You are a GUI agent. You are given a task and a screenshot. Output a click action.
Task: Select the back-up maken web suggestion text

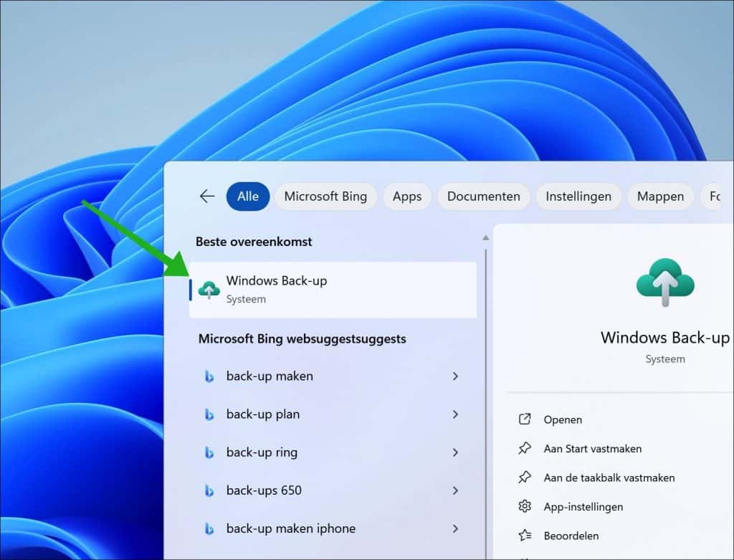270,376
